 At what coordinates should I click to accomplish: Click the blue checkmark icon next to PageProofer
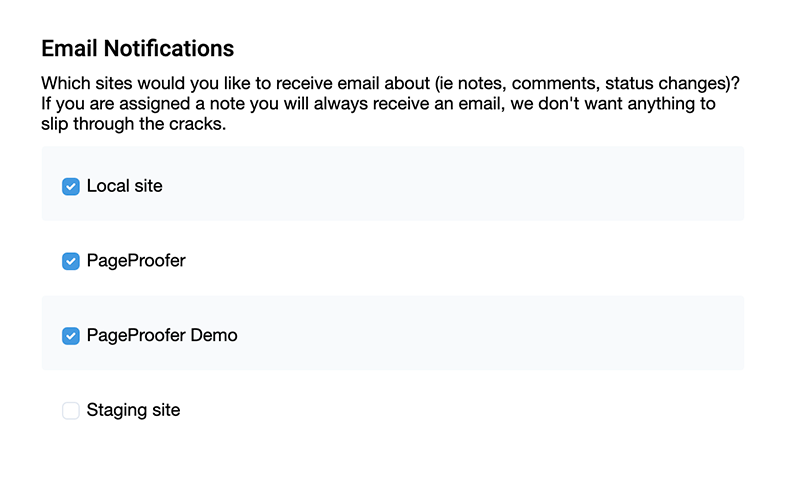click(x=71, y=261)
